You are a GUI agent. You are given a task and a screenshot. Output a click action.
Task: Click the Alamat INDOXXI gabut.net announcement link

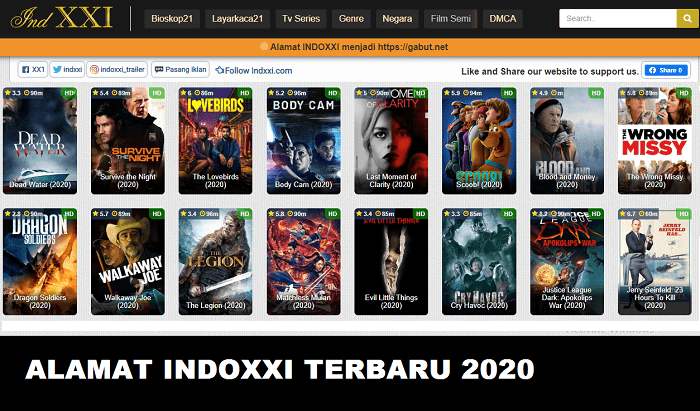click(x=354, y=47)
